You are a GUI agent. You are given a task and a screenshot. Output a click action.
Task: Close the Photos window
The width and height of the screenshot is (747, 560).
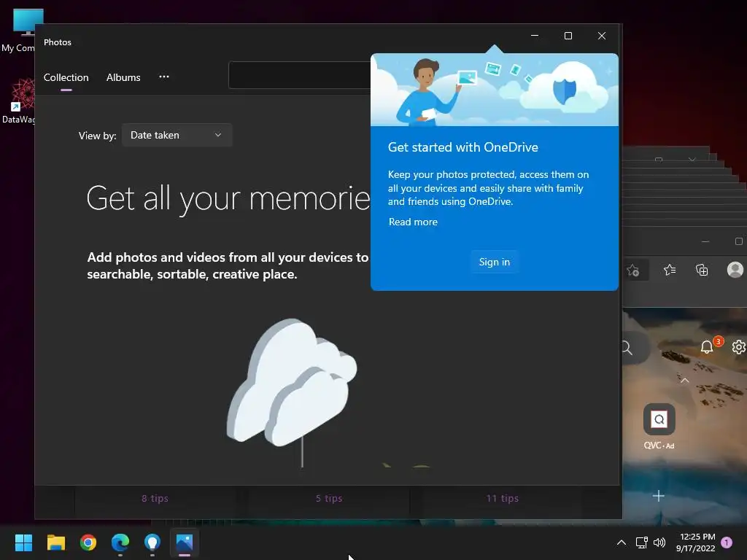[x=602, y=36]
